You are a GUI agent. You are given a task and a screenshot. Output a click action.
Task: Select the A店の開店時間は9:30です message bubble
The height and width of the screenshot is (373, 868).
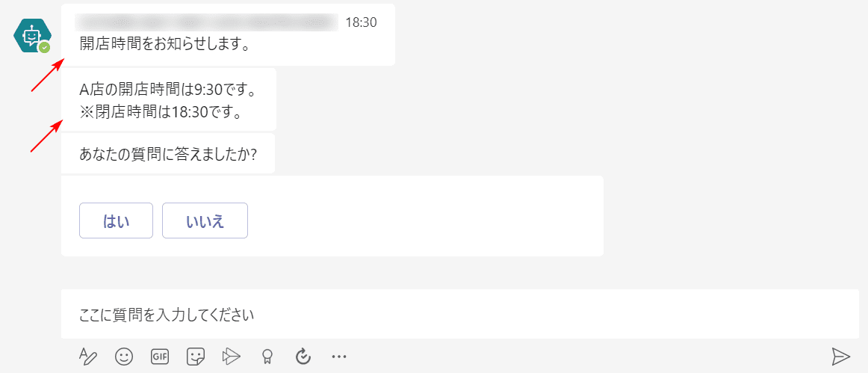click(168, 99)
